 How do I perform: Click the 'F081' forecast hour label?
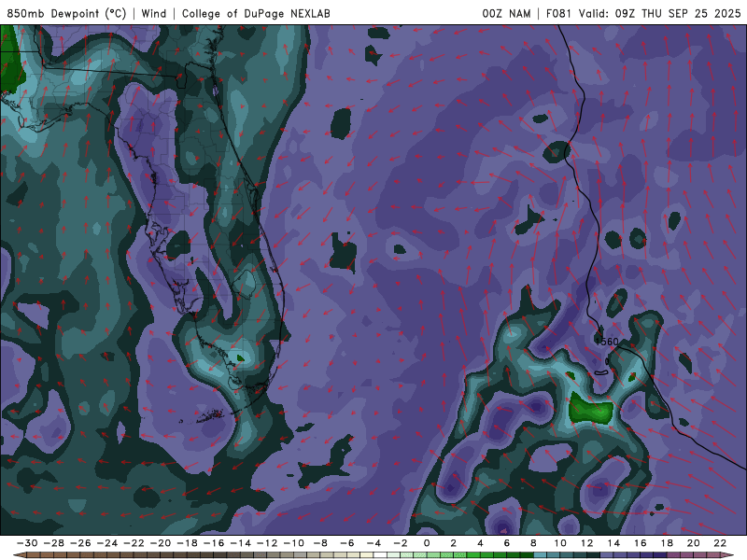coord(558,14)
